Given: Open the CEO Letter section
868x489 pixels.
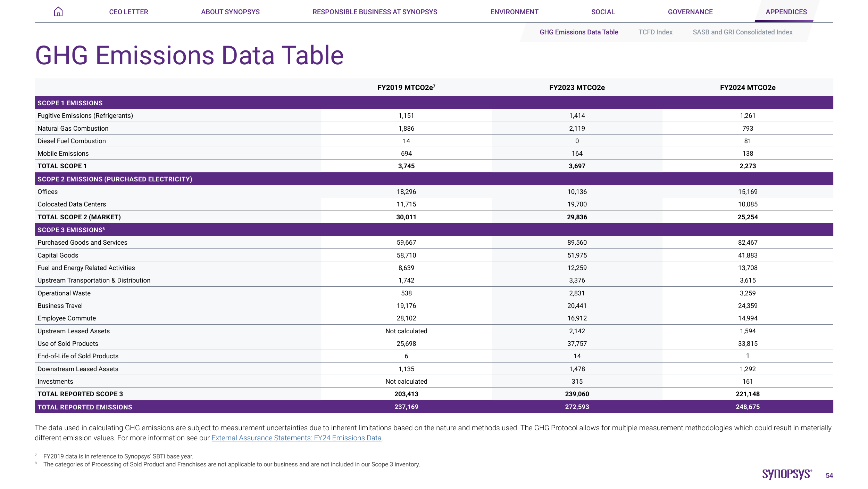Looking at the screenshot, I should [128, 12].
